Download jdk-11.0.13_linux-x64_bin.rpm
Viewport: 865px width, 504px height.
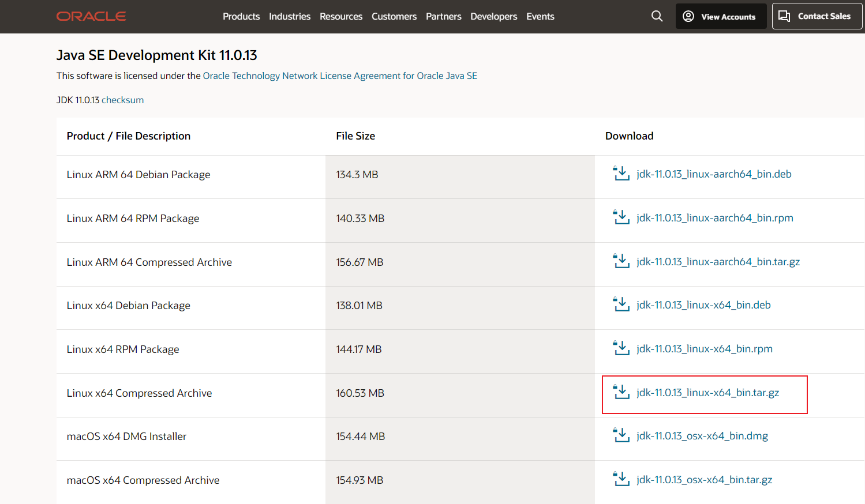(705, 348)
